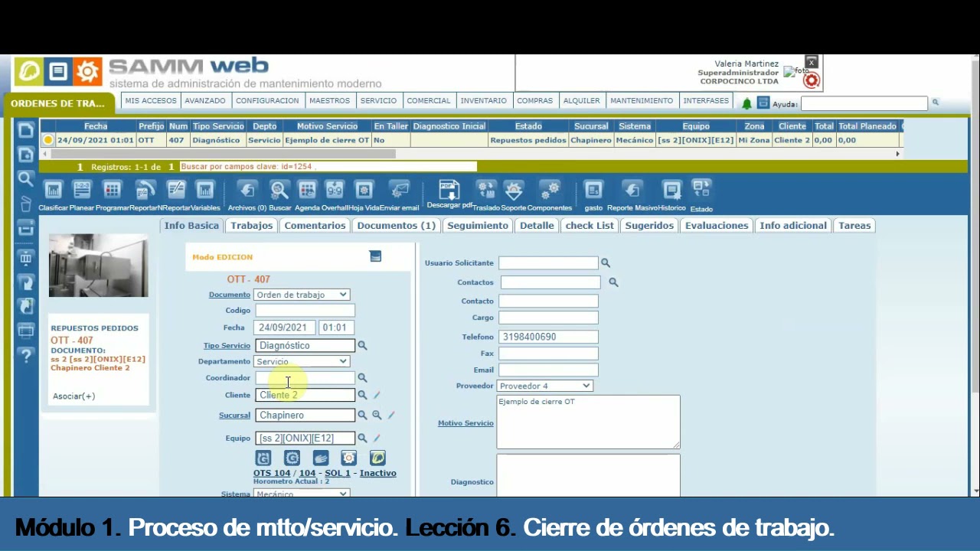Switch to the Seguimiento tab
The width and height of the screenshot is (980, 551).
click(x=478, y=226)
